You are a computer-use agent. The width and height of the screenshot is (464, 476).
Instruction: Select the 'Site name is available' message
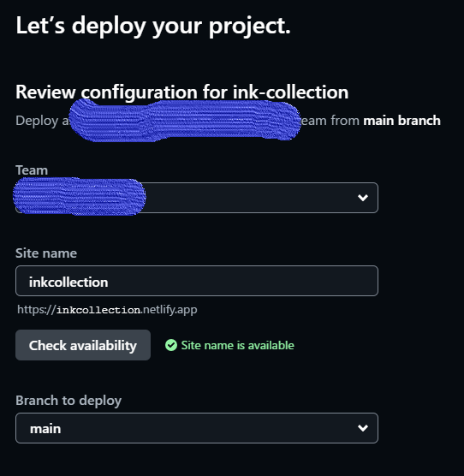[238, 346]
